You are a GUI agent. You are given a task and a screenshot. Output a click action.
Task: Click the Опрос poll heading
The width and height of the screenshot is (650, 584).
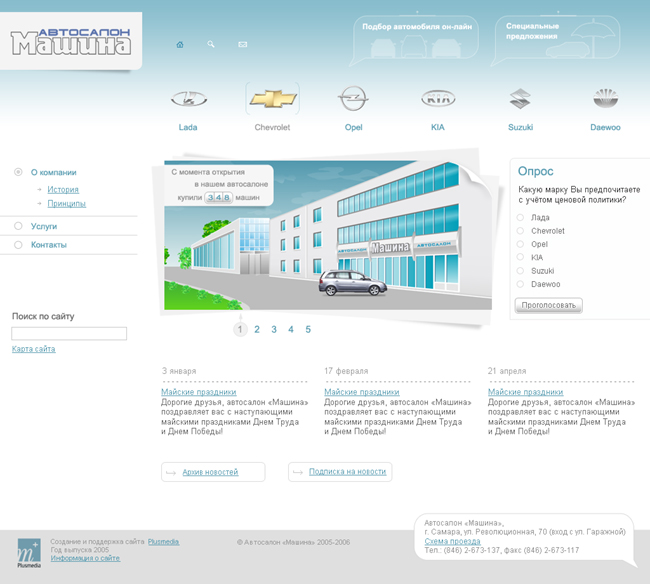point(535,171)
